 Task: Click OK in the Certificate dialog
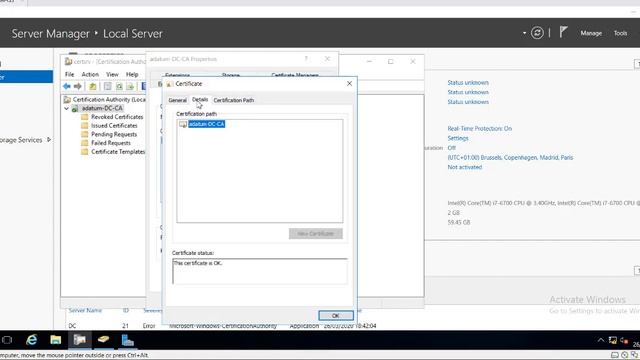336,316
